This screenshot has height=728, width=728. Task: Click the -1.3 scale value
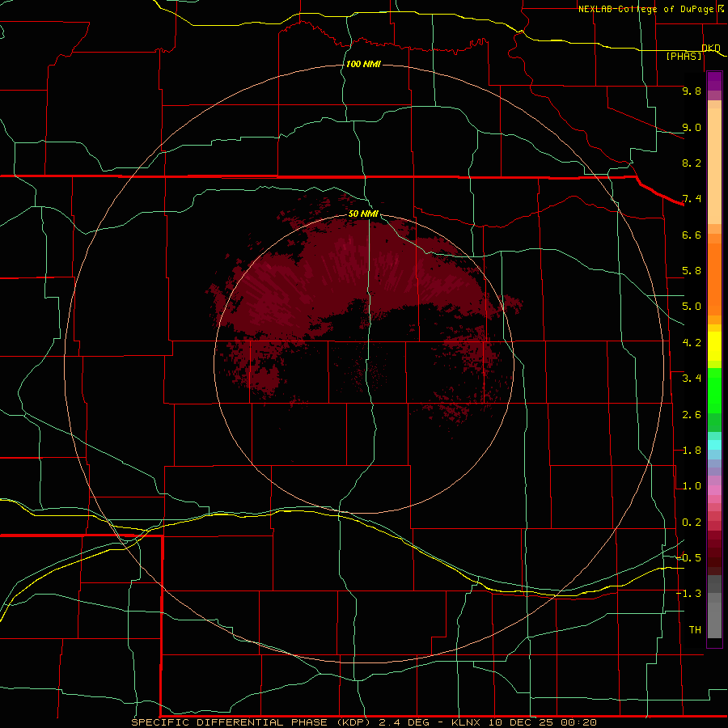pos(688,594)
